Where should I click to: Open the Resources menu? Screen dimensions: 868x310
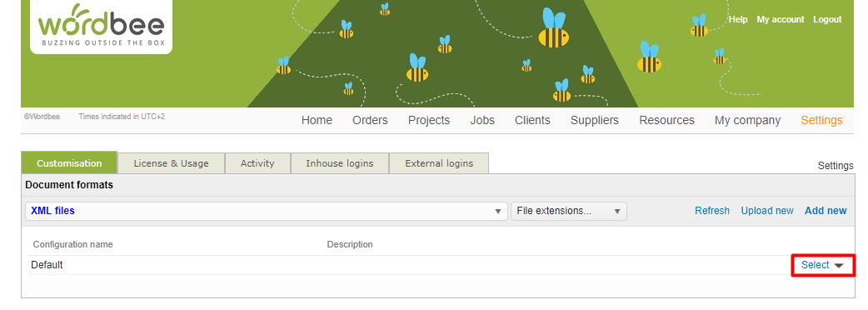tap(666, 120)
